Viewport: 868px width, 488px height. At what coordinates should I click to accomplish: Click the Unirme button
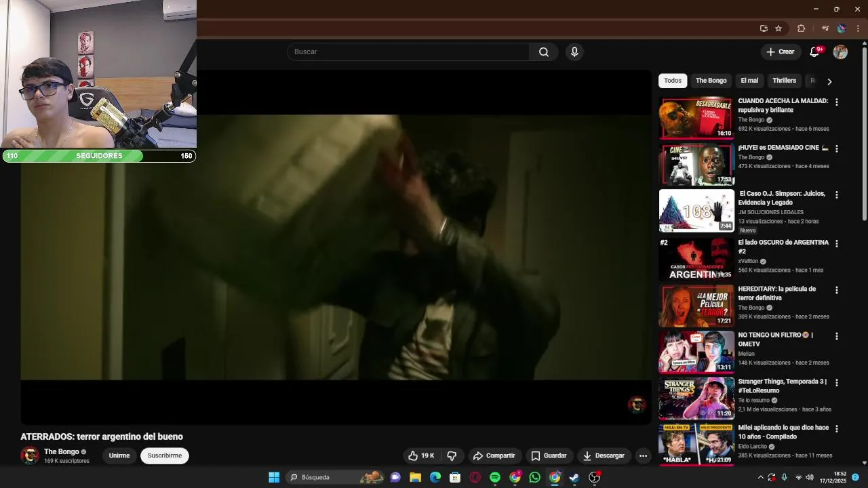point(119,456)
